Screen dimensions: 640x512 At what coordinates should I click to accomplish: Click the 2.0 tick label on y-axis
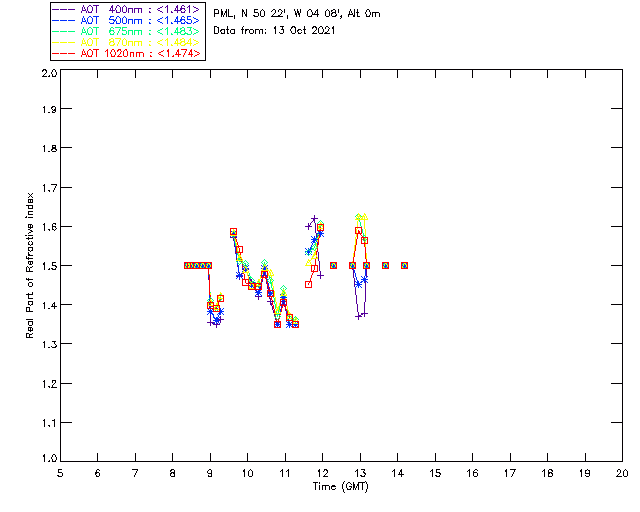49,73
